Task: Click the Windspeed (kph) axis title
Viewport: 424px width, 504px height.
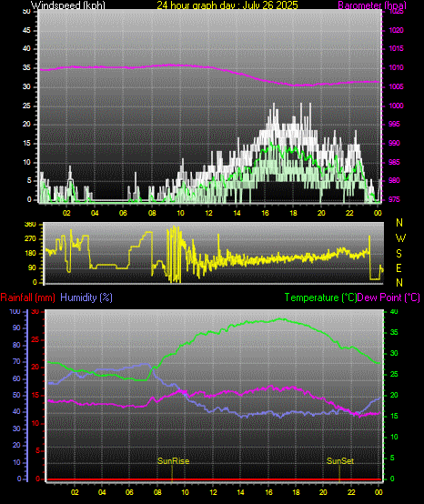Action: (68, 5)
